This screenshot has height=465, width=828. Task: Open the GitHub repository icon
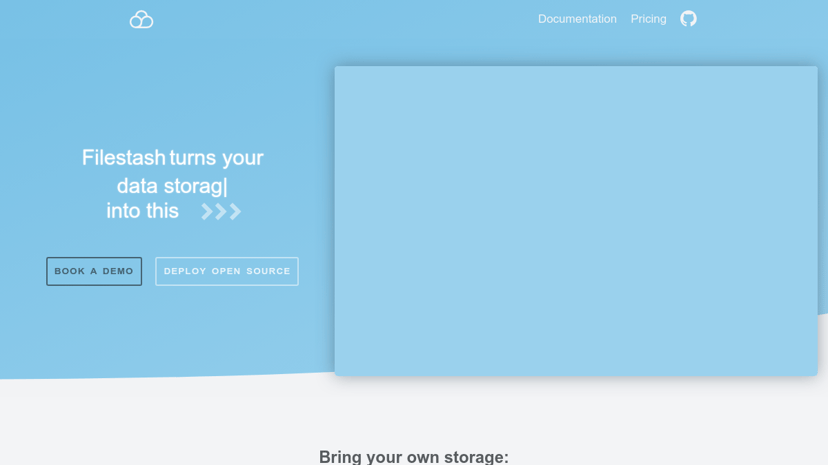coord(688,19)
